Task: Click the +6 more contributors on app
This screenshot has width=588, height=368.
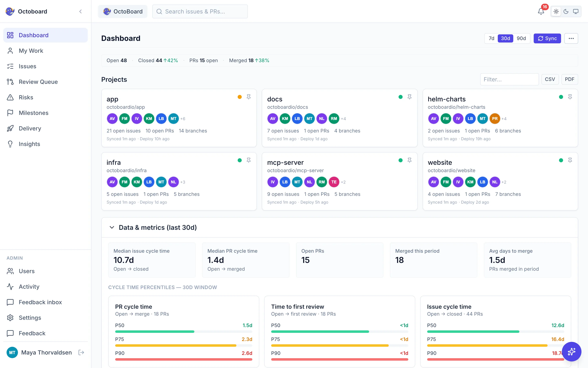Action: (183, 119)
